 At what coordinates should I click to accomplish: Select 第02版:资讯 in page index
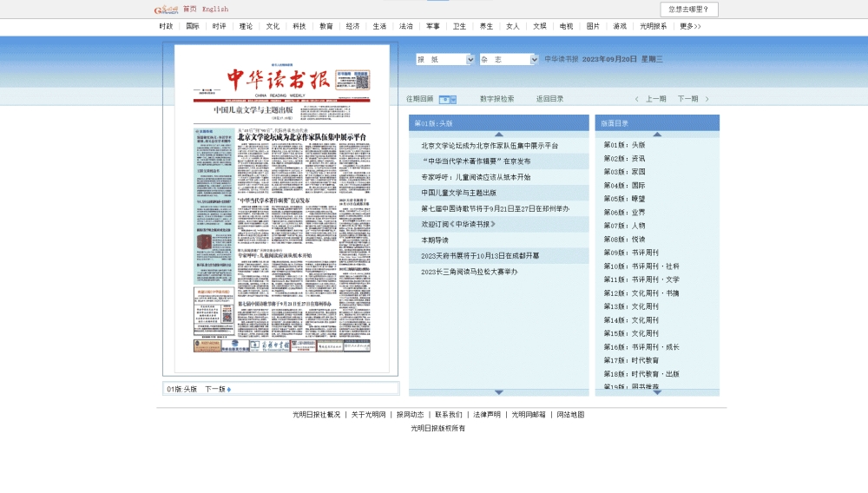click(x=624, y=159)
